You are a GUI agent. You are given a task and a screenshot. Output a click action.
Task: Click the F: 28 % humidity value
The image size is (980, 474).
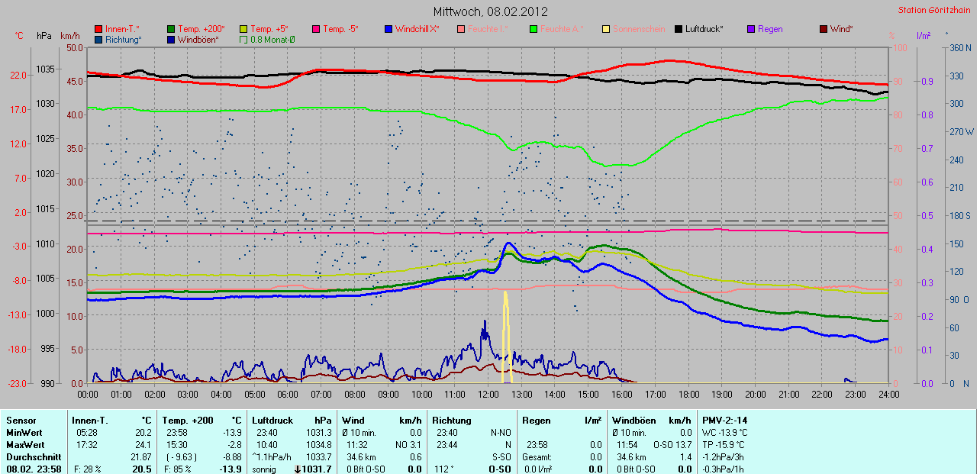point(86,469)
